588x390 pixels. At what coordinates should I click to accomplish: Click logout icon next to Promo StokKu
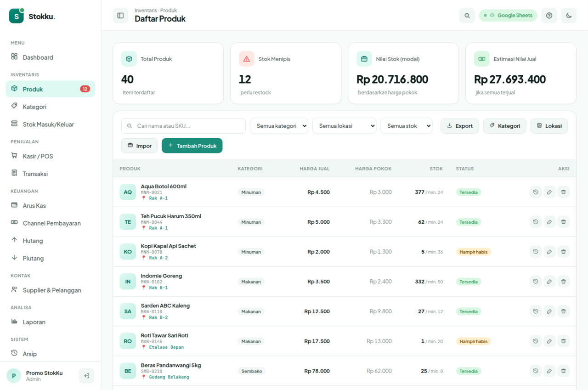(x=86, y=376)
